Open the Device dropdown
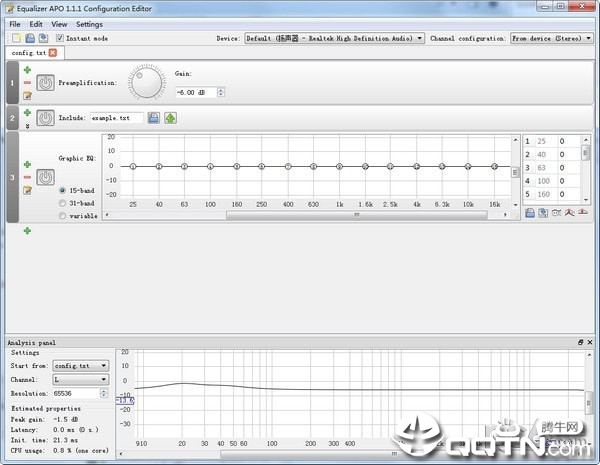600x465 pixels. (x=334, y=38)
